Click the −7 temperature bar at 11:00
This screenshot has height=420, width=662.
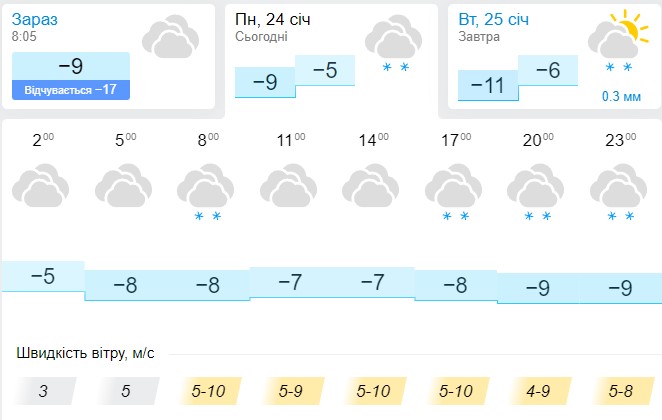pyautogui.click(x=291, y=282)
